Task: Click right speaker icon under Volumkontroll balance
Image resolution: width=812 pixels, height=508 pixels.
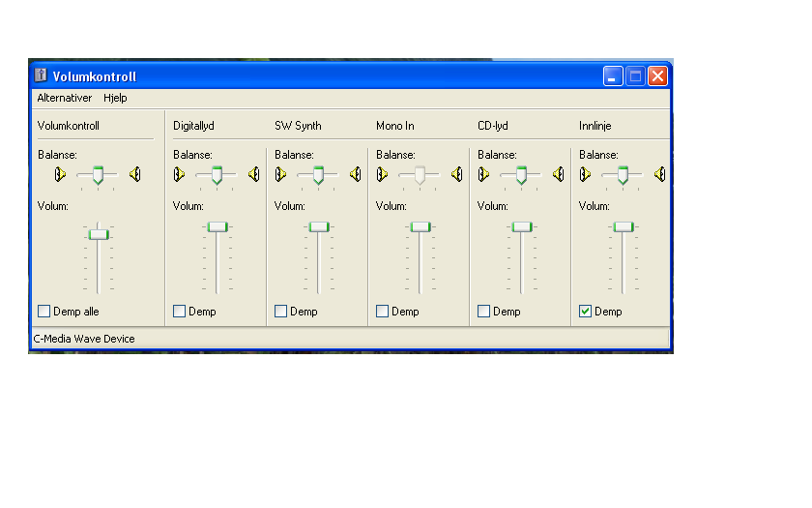Action: tap(135, 174)
